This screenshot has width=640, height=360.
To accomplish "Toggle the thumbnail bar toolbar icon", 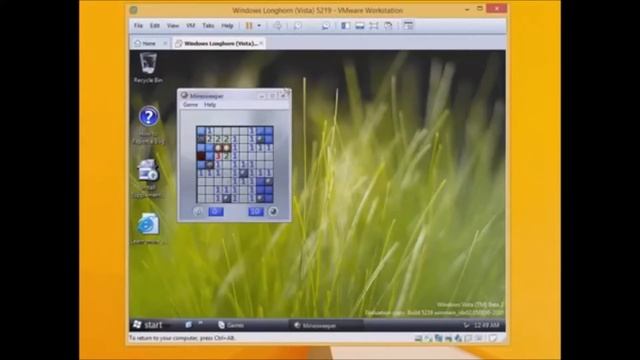I will [360, 26].
